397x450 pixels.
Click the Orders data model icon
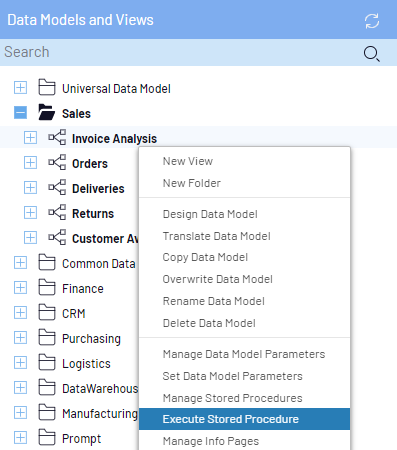[x=57, y=162]
